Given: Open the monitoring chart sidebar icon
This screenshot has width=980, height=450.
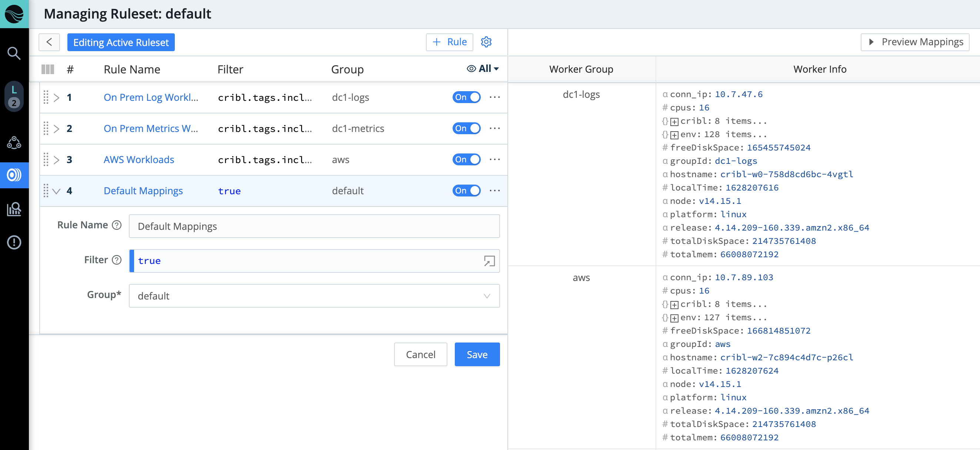Looking at the screenshot, I should click(14, 209).
